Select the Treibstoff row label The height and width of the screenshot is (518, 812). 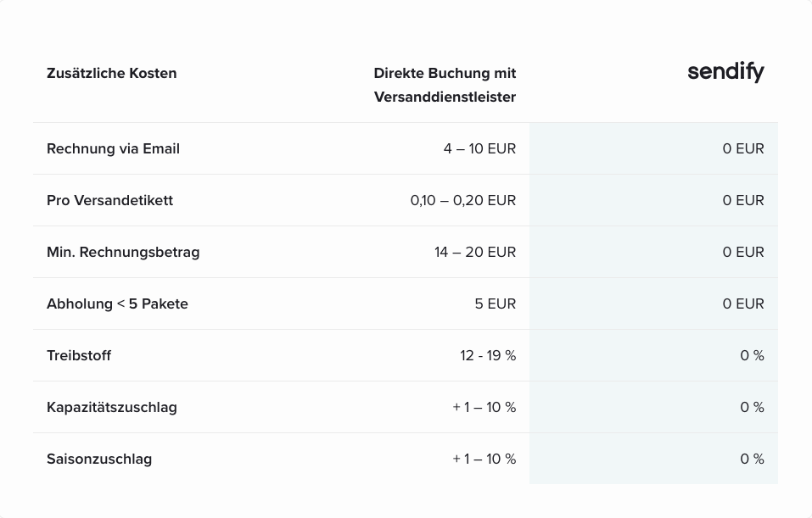[79, 355]
